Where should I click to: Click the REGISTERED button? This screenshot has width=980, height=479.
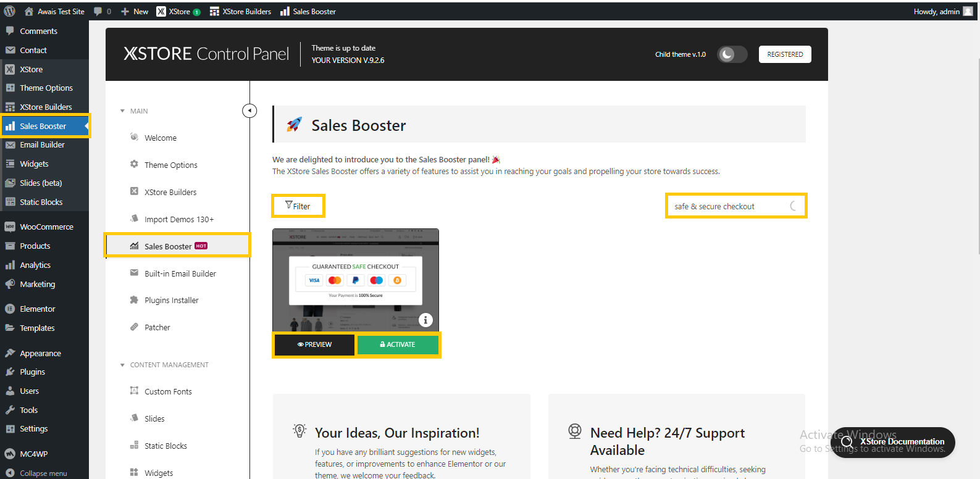pyautogui.click(x=785, y=54)
